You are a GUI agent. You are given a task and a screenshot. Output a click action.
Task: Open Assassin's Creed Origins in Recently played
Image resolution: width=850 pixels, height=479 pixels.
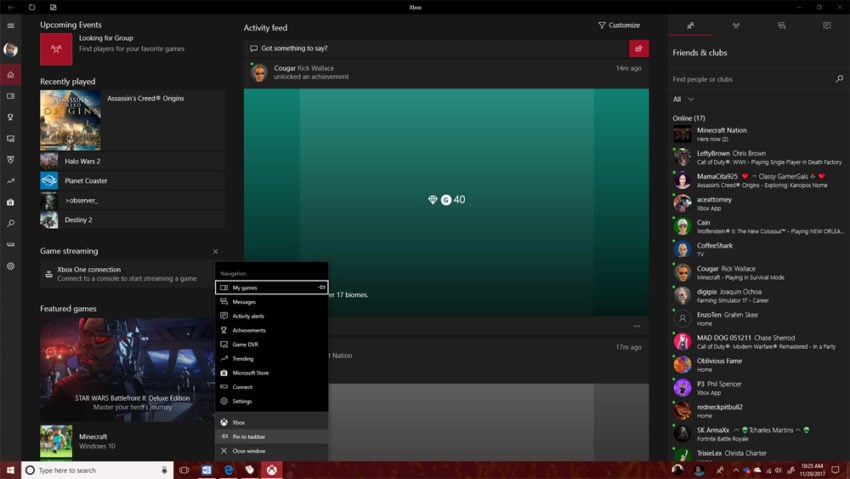132,120
